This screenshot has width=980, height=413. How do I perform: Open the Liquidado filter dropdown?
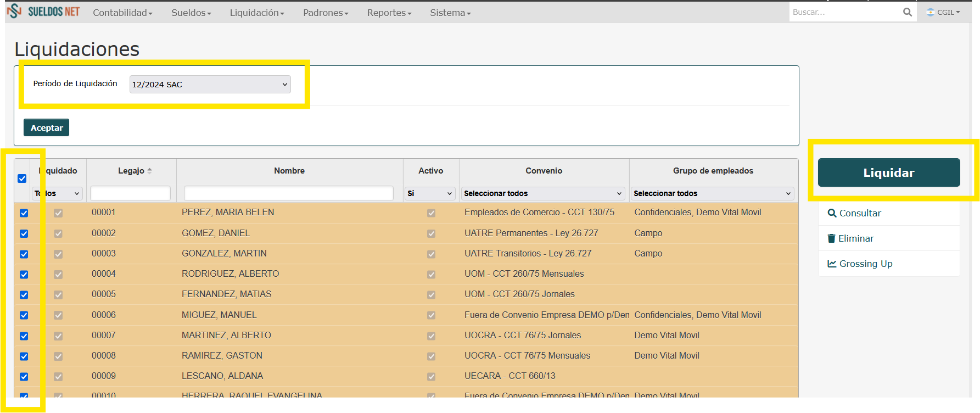click(x=57, y=193)
